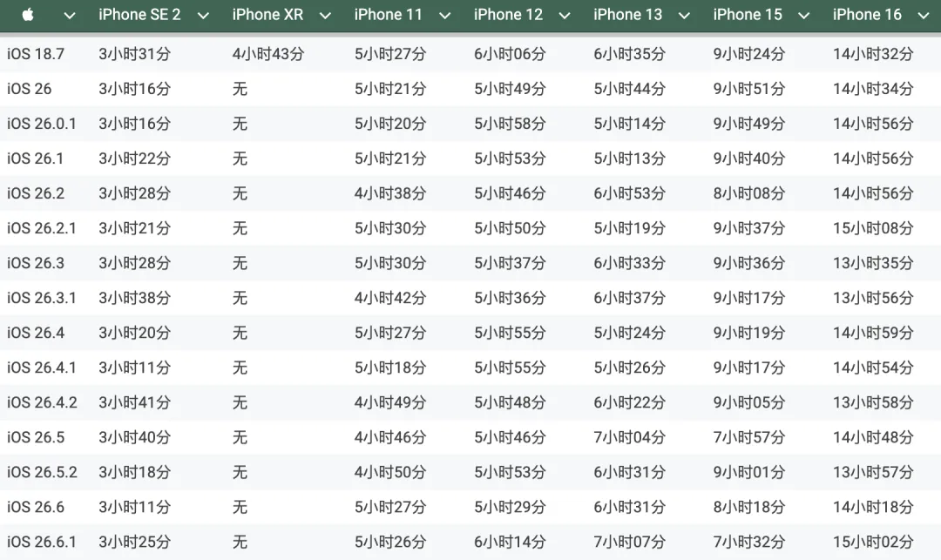The height and width of the screenshot is (560, 941).
Task: Click iPhone XR cell showing 4小时43分
Action: pos(268,54)
